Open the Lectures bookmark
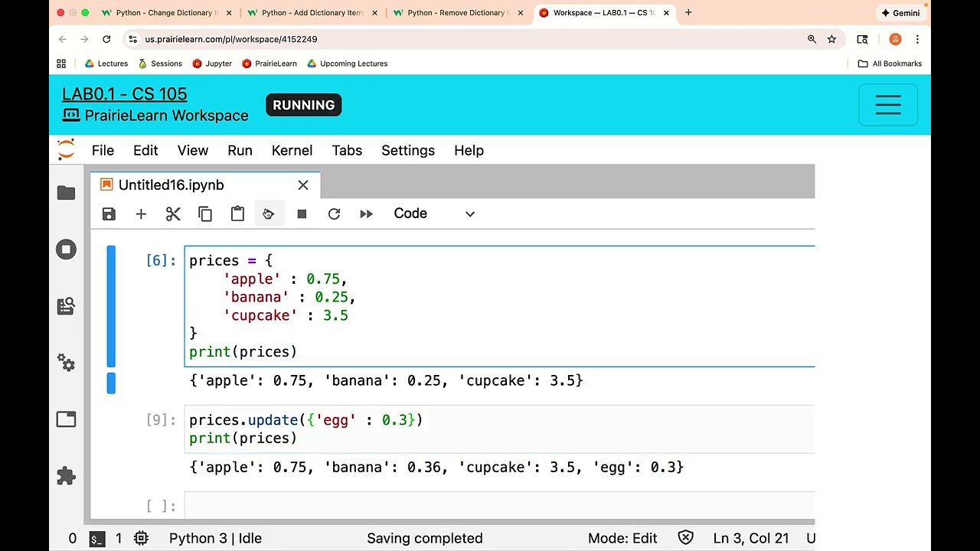 [106, 64]
